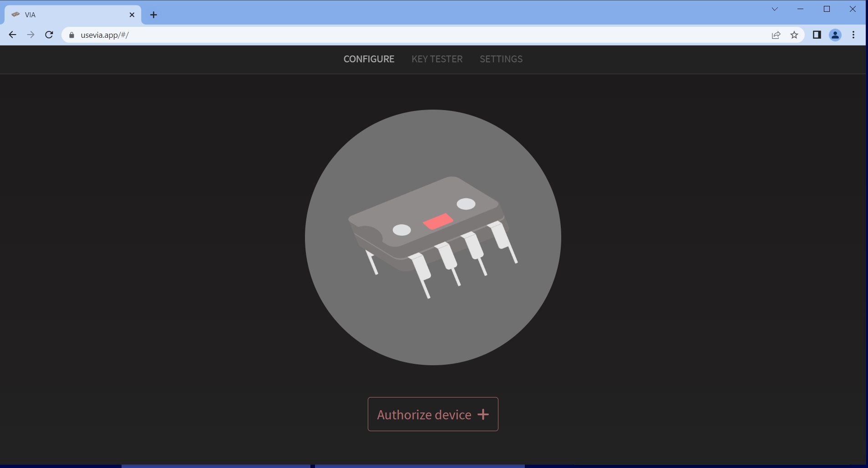
Task: Switch to the KEY TESTER tab
Action: point(437,59)
